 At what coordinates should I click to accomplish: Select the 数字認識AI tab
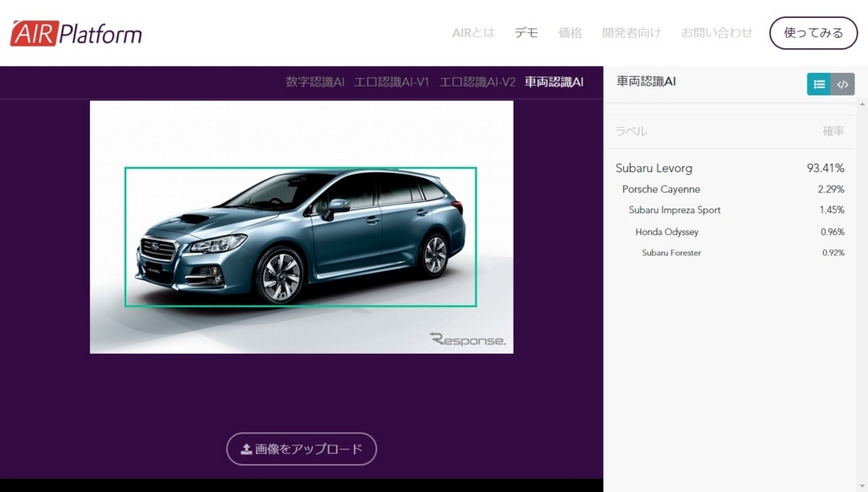click(315, 82)
